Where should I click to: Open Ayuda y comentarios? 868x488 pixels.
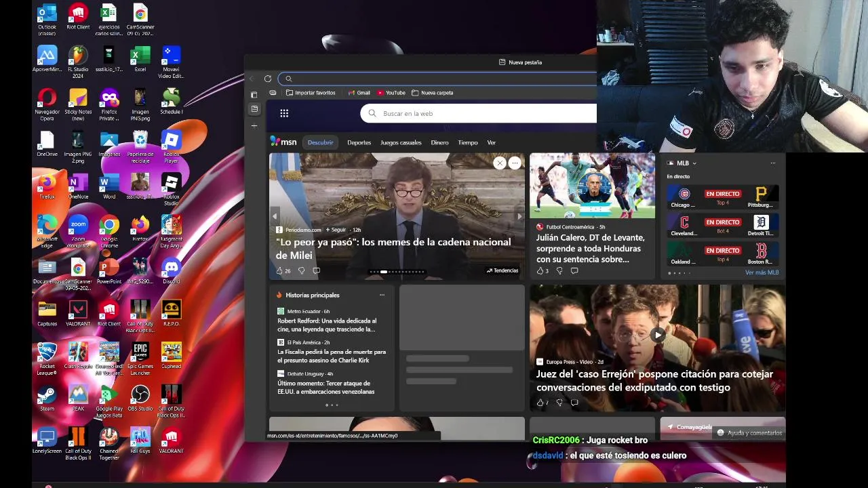click(749, 432)
